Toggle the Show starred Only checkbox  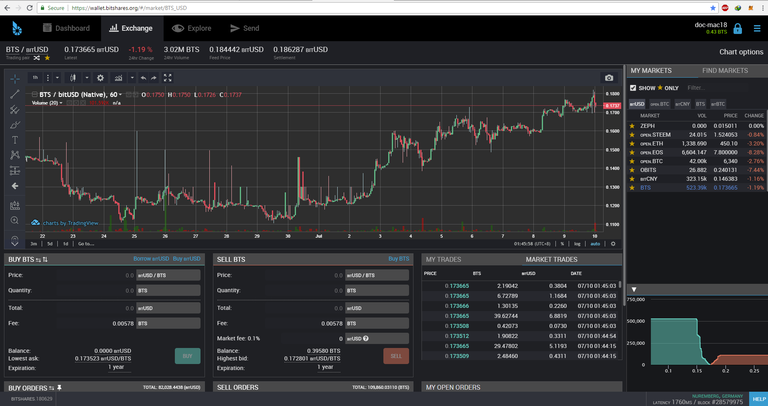tap(634, 87)
